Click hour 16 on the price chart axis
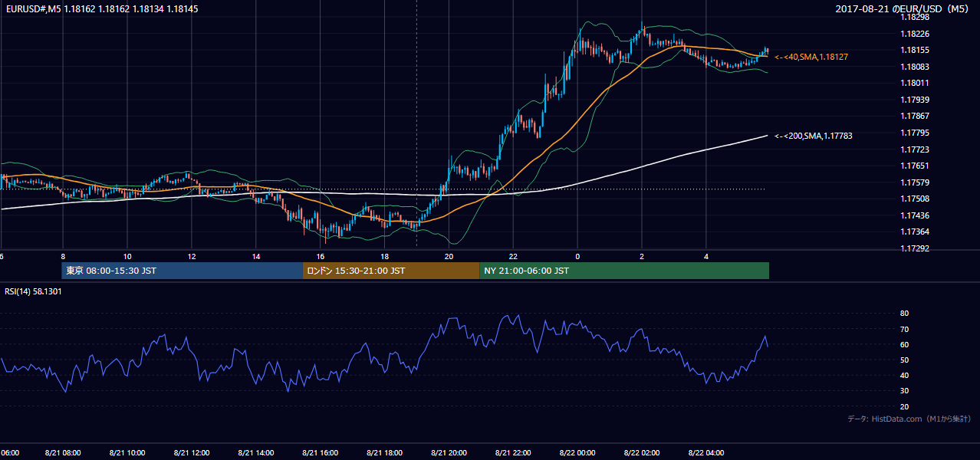 click(x=321, y=256)
